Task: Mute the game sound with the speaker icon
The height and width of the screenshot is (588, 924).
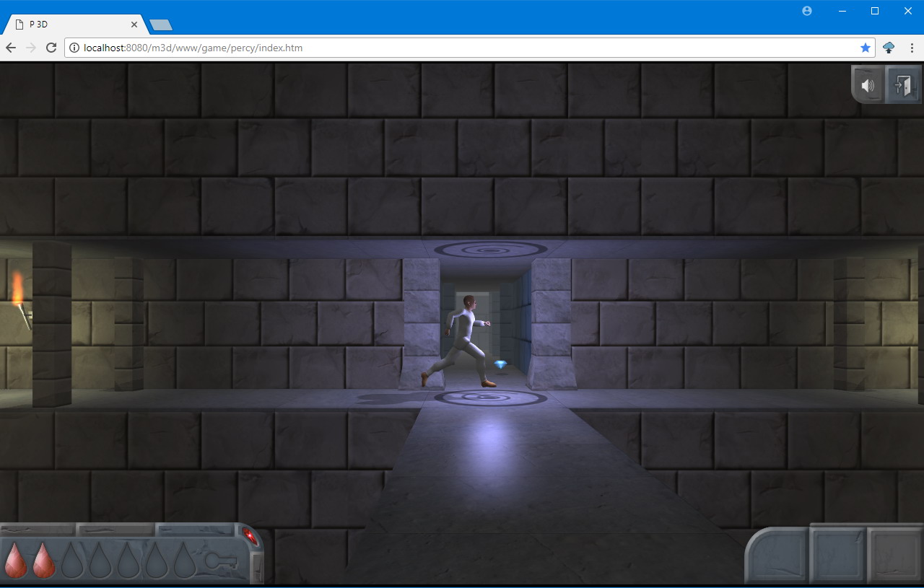Action: tap(868, 84)
